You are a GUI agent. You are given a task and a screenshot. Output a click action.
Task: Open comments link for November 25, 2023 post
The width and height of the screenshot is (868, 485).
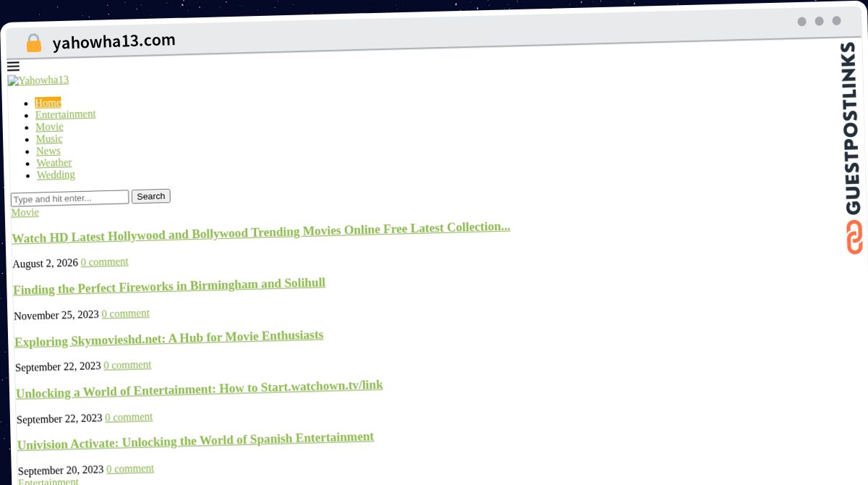pos(126,313)
